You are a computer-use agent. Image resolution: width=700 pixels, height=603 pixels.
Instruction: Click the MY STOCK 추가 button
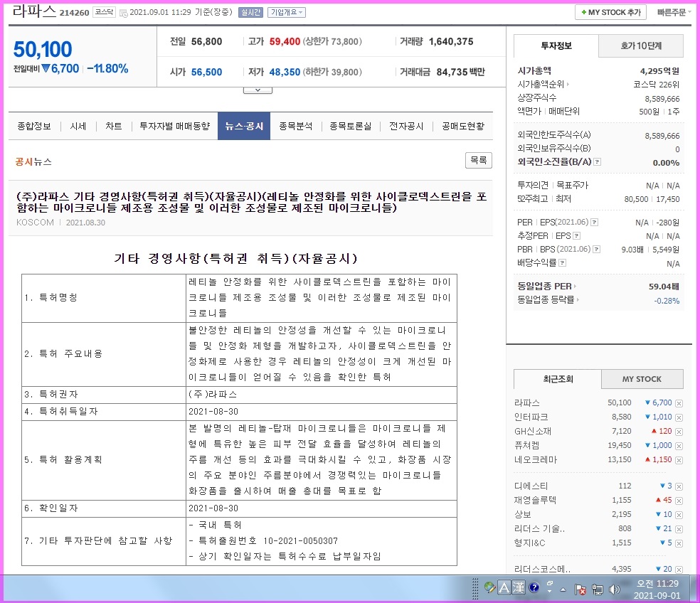[x=610, y=13]
